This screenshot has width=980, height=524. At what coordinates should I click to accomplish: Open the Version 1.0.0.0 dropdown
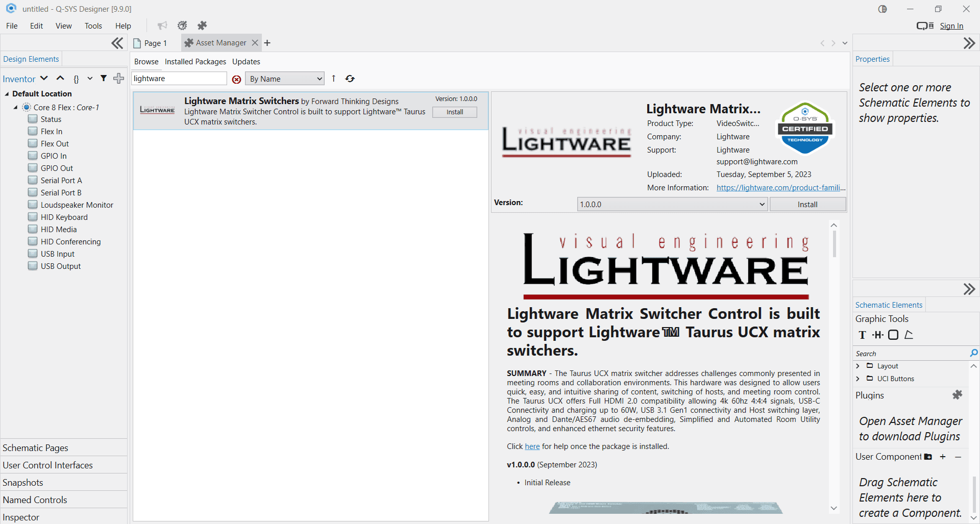(672, 204)
